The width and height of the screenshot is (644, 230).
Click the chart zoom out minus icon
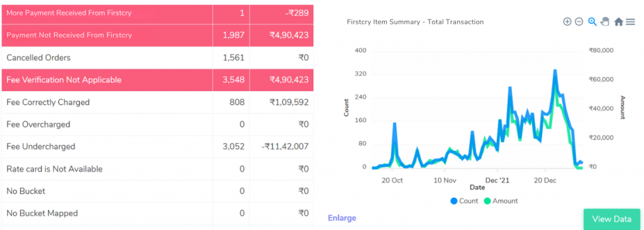click(x=579, y=22)
